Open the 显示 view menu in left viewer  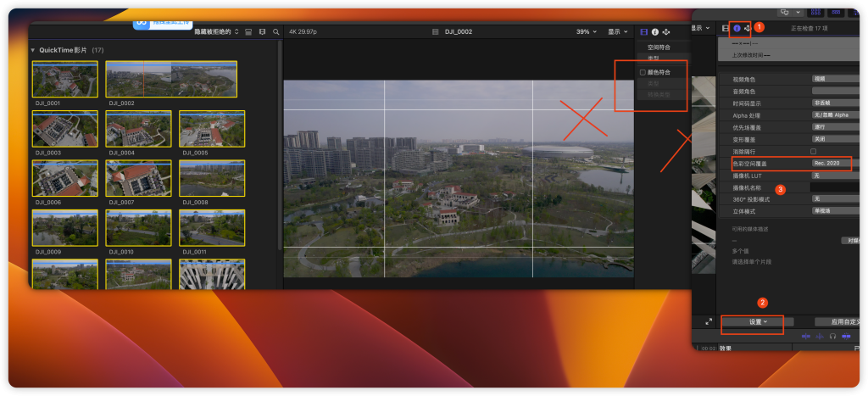[618, 32]
